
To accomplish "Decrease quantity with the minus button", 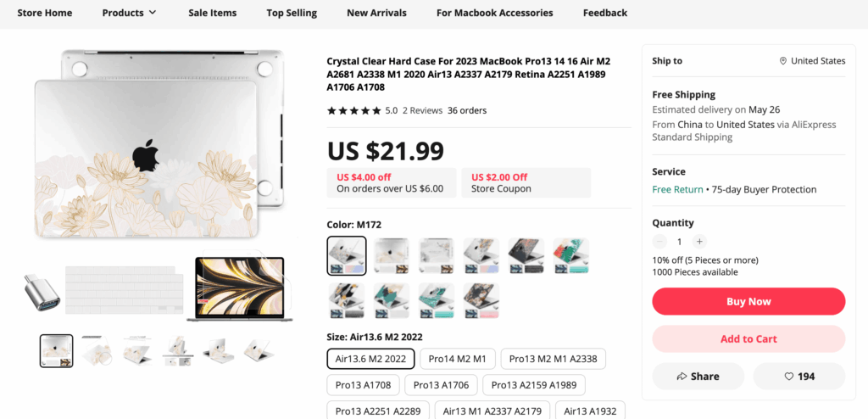I will 659,242.
